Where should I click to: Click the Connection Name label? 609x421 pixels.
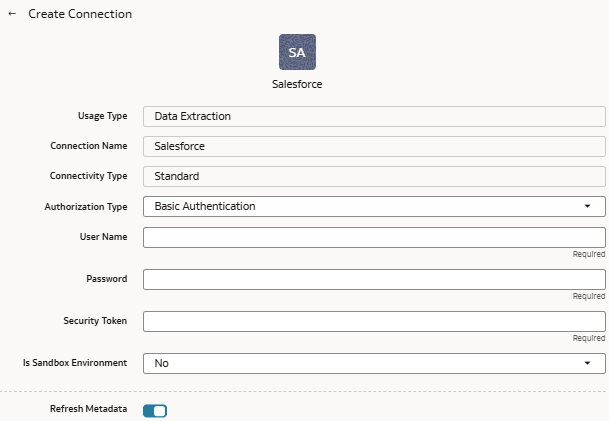click(89, 146)
